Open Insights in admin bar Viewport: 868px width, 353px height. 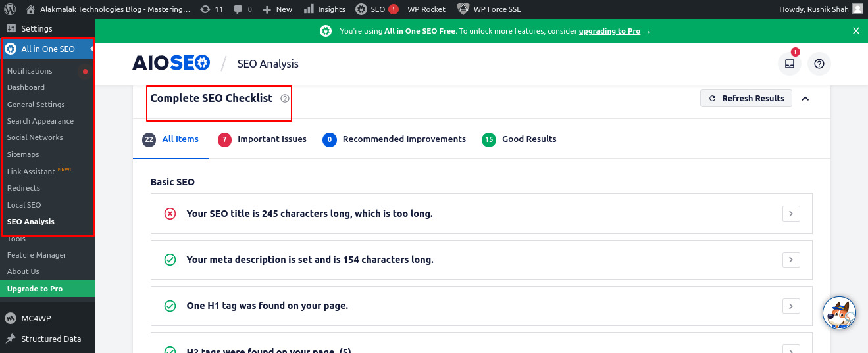click(324, 9)
